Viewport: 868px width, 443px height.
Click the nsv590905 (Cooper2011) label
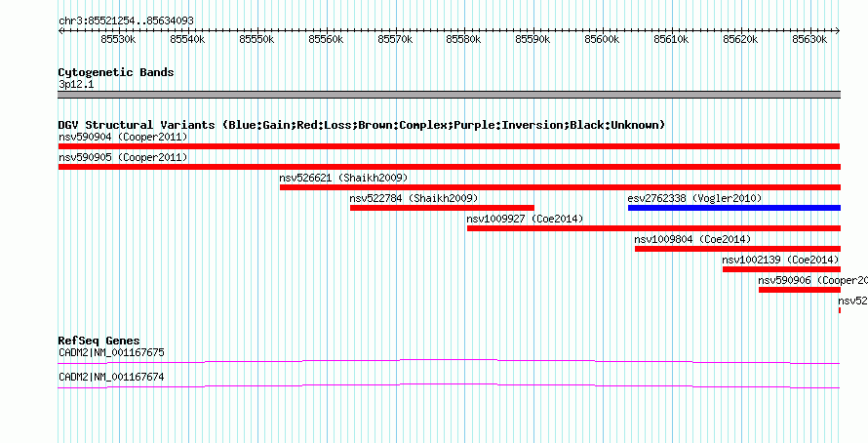123,157
